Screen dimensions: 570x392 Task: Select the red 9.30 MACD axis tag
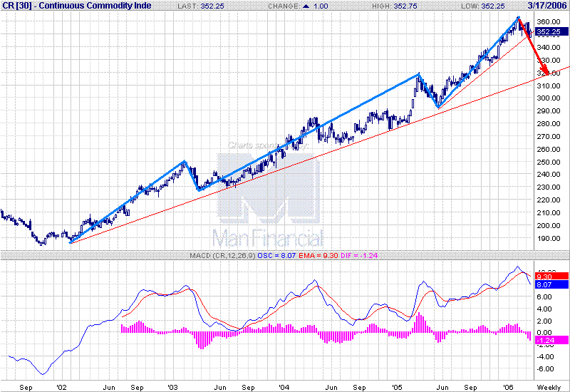pyautogui.click(x=551, y=277)
